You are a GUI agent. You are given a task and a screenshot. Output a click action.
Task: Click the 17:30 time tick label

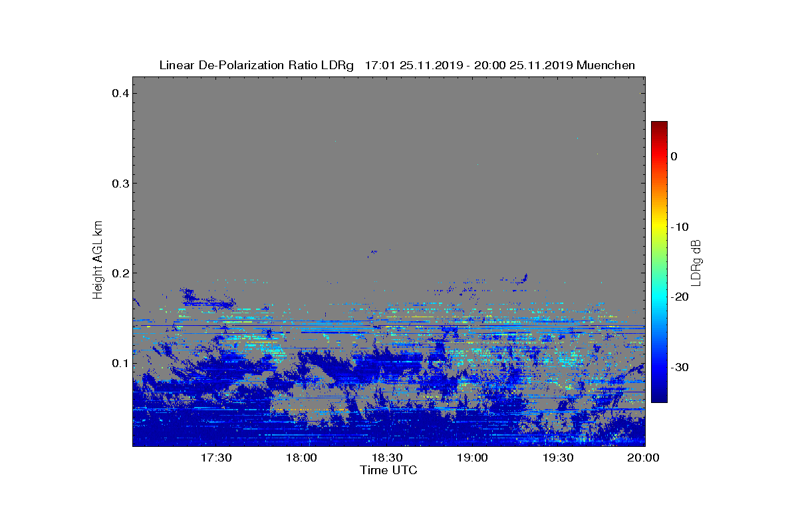[215, 458]
